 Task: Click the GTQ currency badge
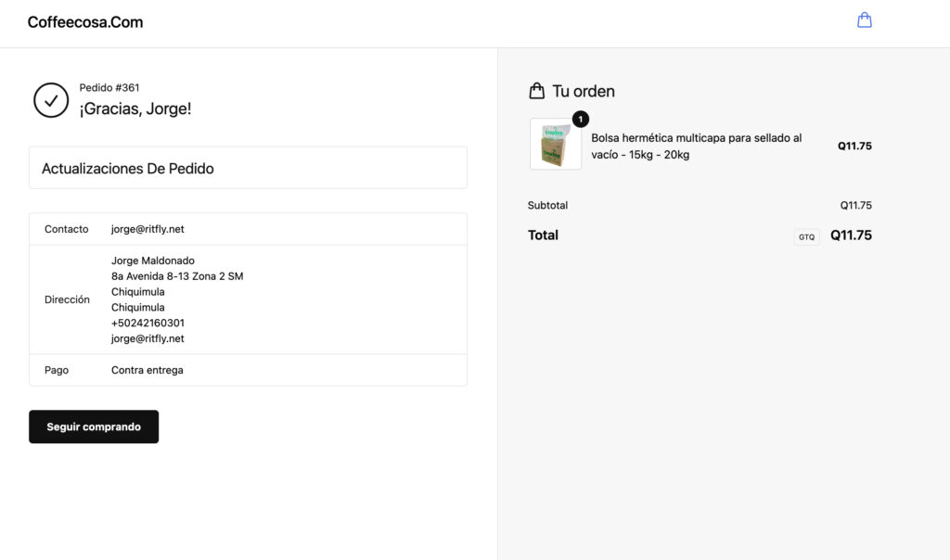(x=806, y=236)
